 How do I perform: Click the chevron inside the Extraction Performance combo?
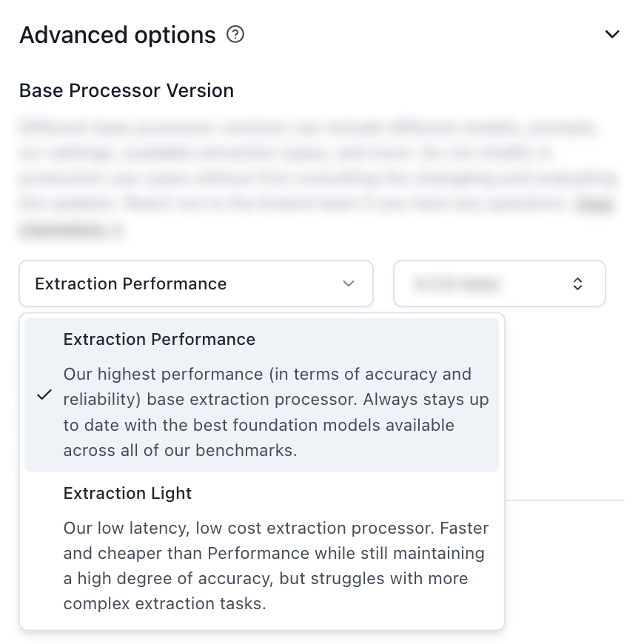coord(349,284)
